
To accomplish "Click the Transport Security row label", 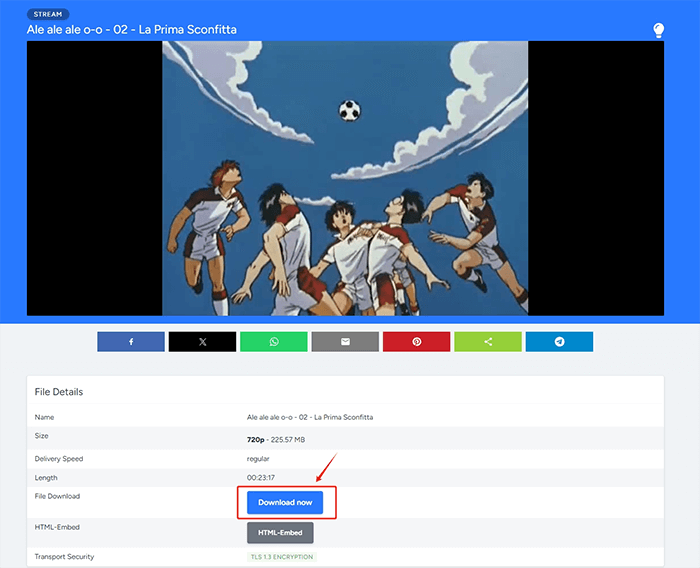I will pyautogui.click(x=64, y=557).
